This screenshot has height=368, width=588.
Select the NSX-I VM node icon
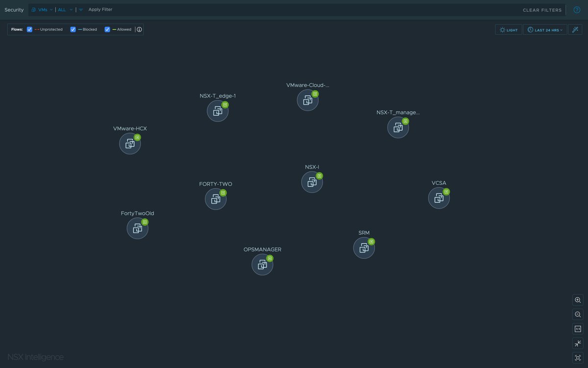pos(312,182)
